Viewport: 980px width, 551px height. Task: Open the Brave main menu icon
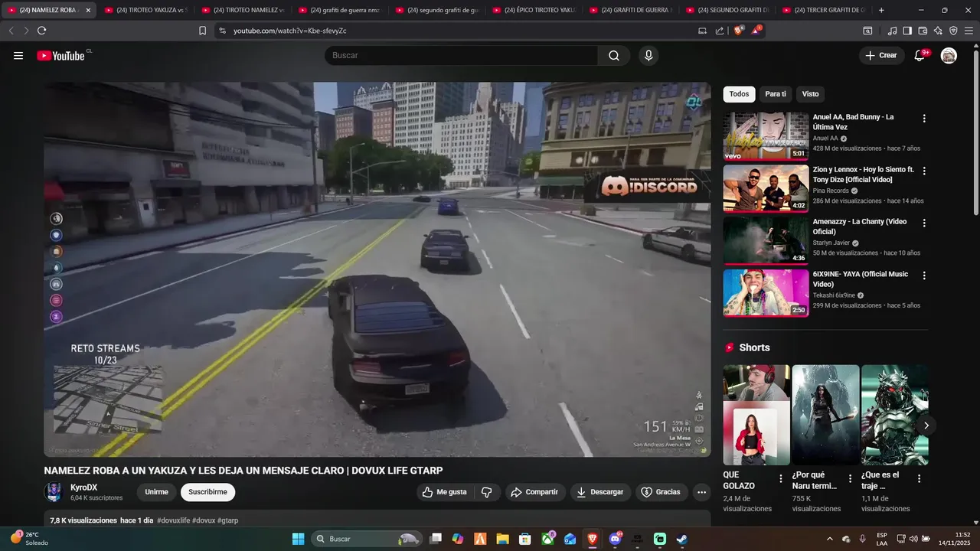969,31
